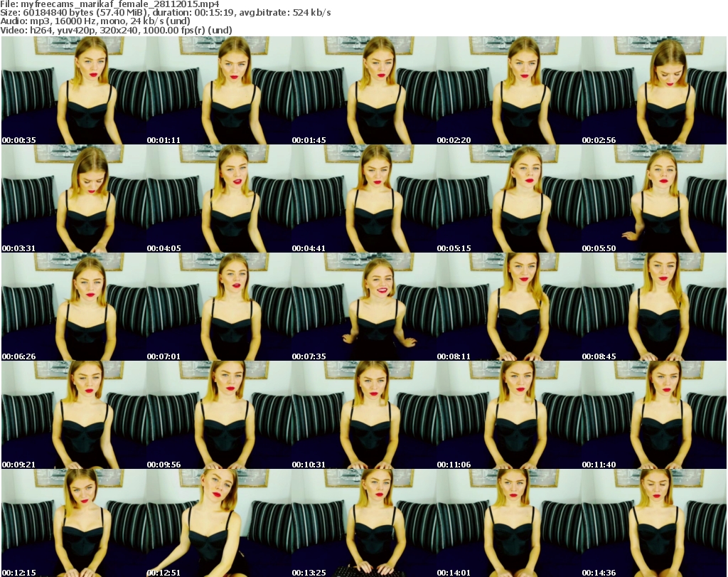Pick the 00:07:01 frame

tap(219, 307)
